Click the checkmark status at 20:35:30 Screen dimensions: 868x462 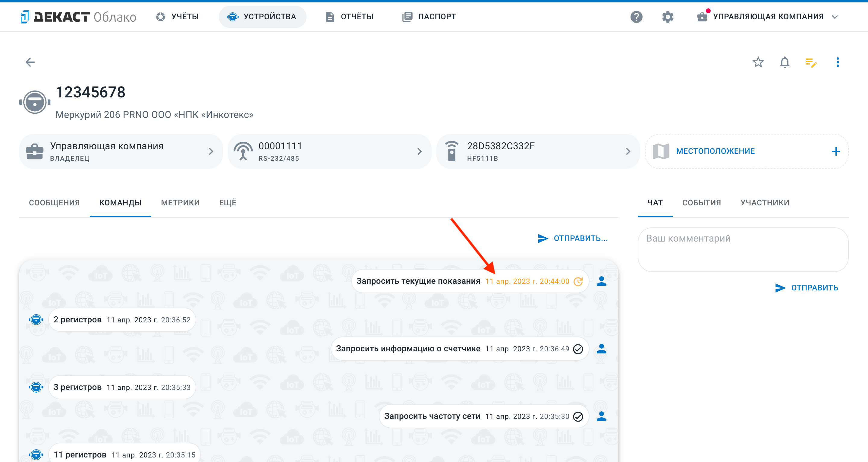pos(578,416)
